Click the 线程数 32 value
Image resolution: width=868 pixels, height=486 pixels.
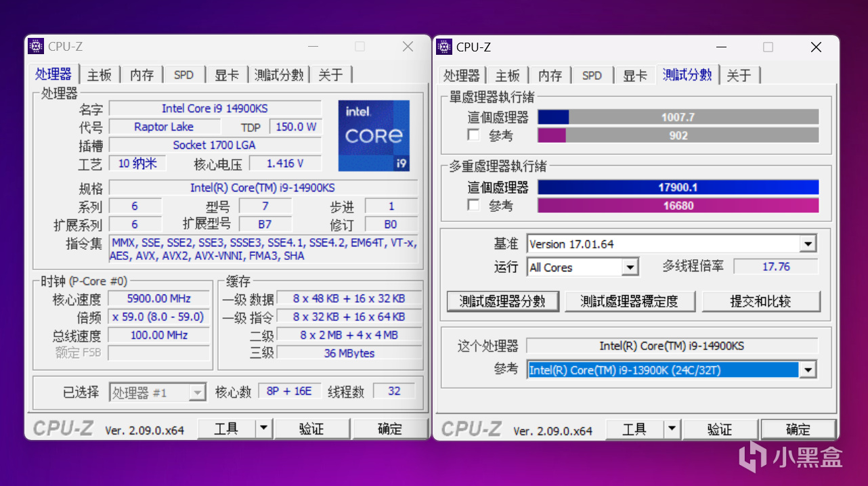394,391
